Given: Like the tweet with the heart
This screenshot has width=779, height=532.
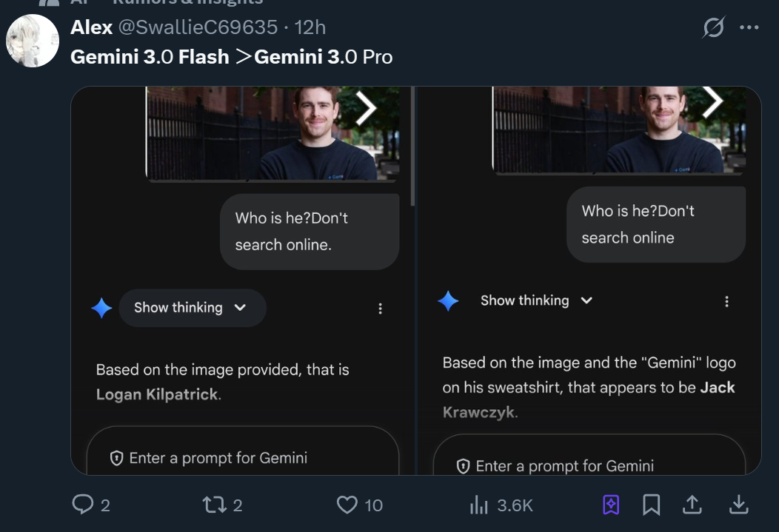Looking at the screenshot, I should pyautogui.click(x=347, y=505).
